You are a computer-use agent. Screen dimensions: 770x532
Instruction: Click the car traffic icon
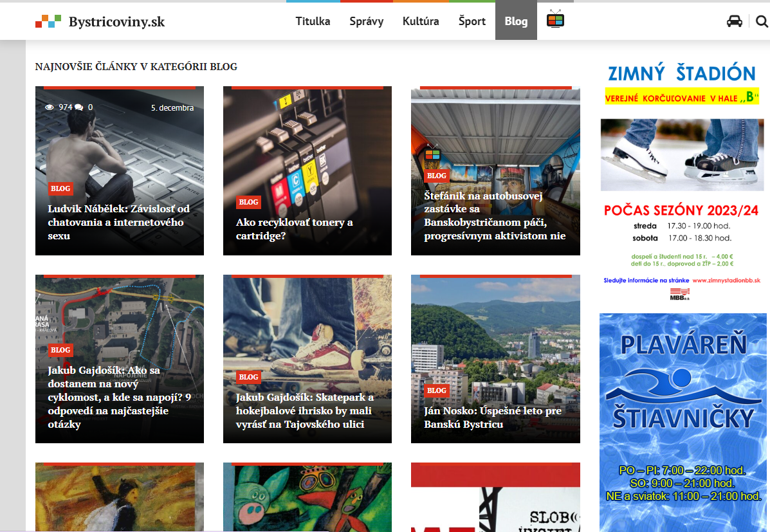coord(734,21)
